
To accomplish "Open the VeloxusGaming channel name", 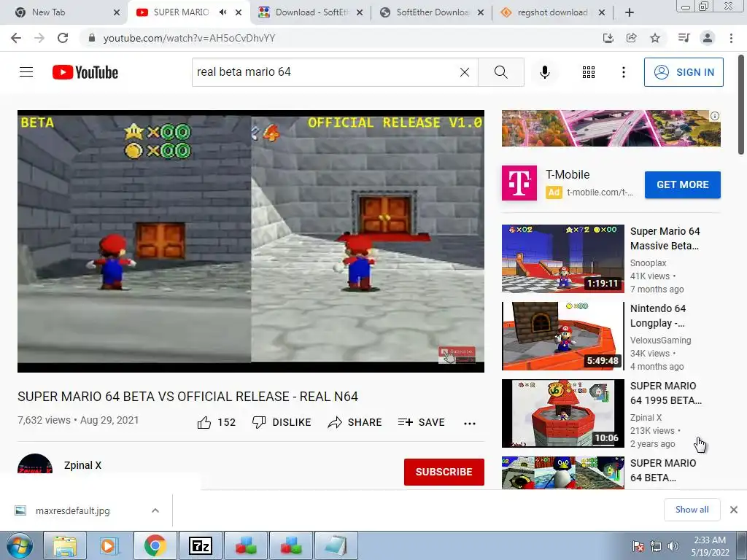I will [x=660, y=340].
